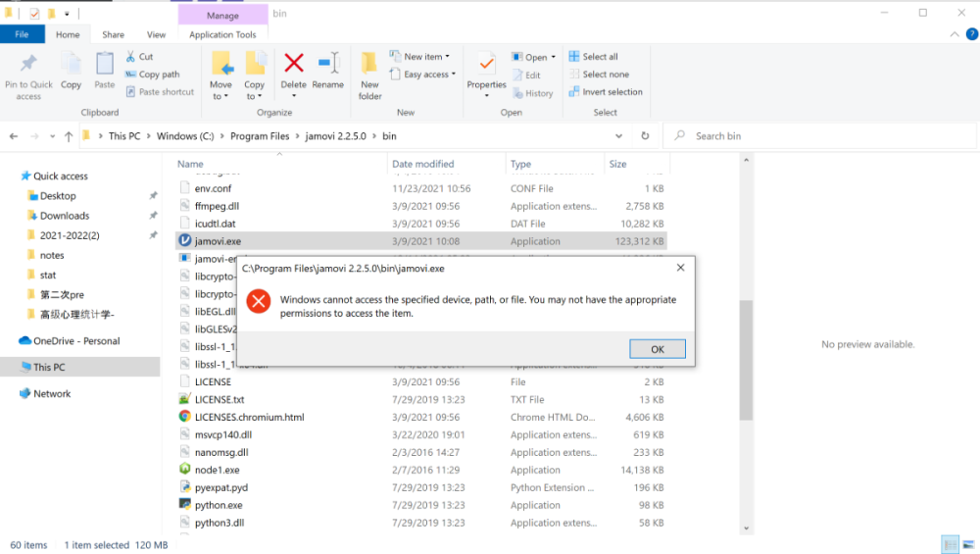This screenshot has height=554, width=980.
Task: Click the Properties checkmark icon
Action: tap(486, 64)
